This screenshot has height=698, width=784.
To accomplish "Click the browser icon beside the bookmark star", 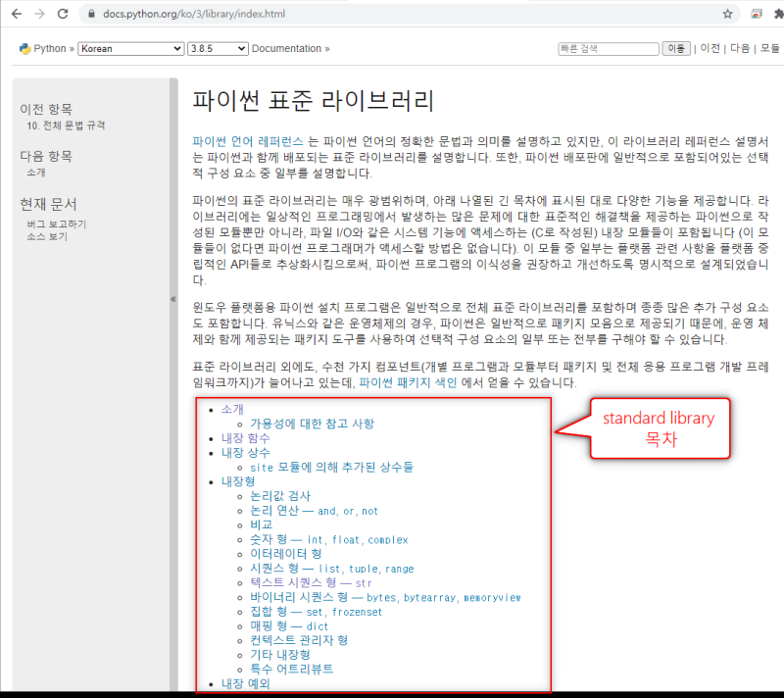I will tap(756, 15).
